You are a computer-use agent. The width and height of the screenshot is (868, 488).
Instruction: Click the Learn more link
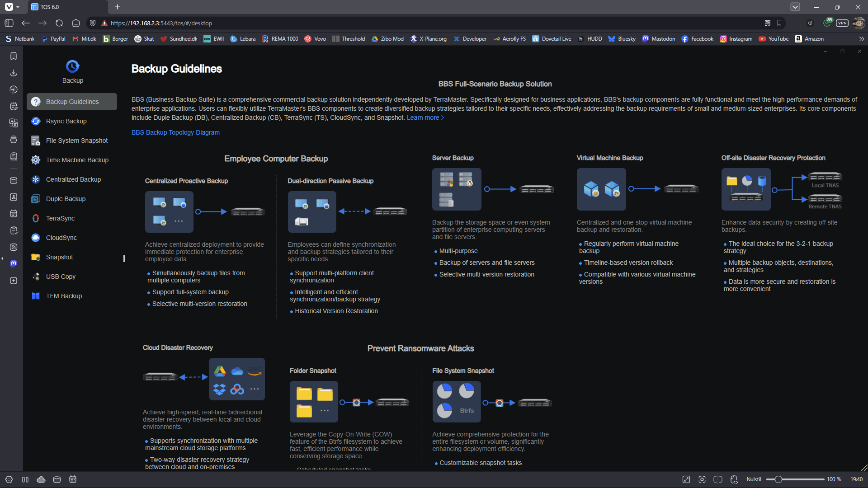tap(423, 117)
